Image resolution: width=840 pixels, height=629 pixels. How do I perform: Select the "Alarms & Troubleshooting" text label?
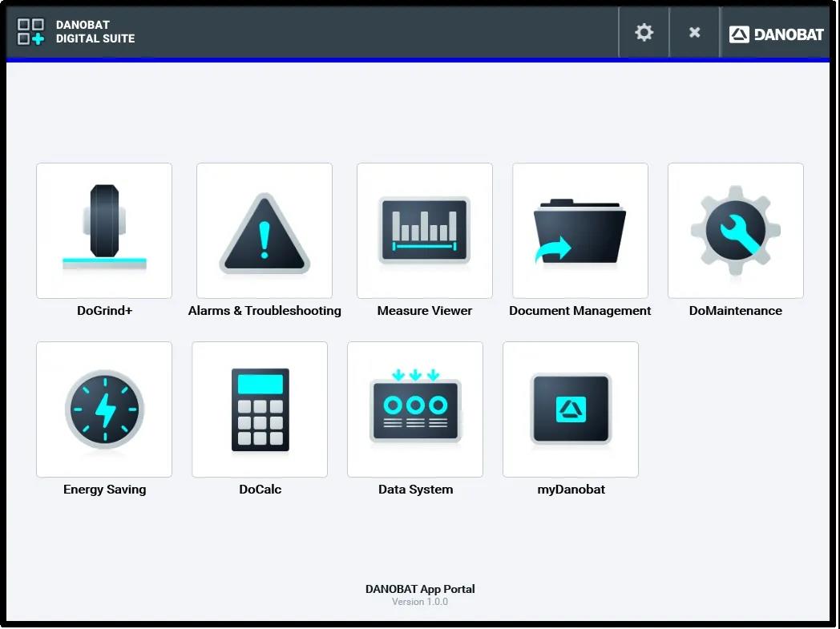click(265, 310)
